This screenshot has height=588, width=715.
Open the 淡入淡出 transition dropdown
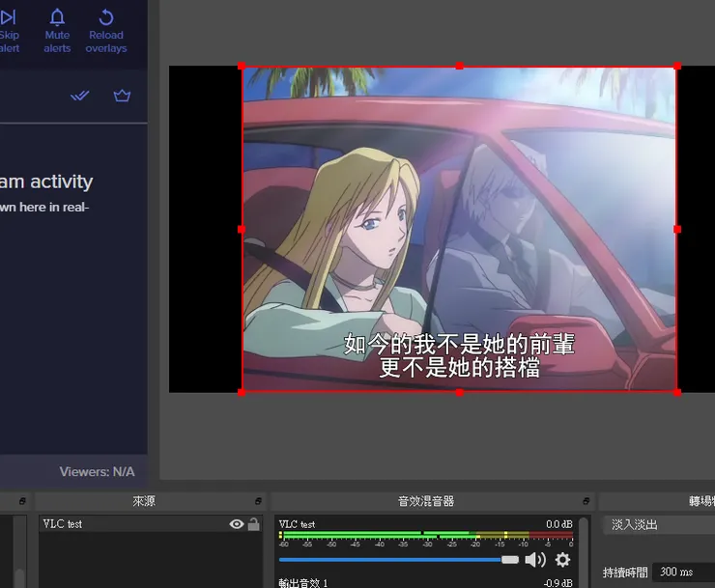pos(659,524)
